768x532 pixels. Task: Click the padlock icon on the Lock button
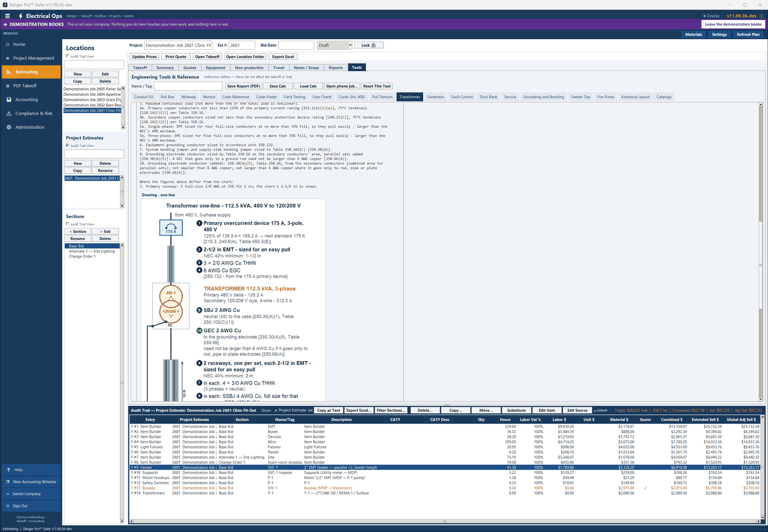click(373, 45)
